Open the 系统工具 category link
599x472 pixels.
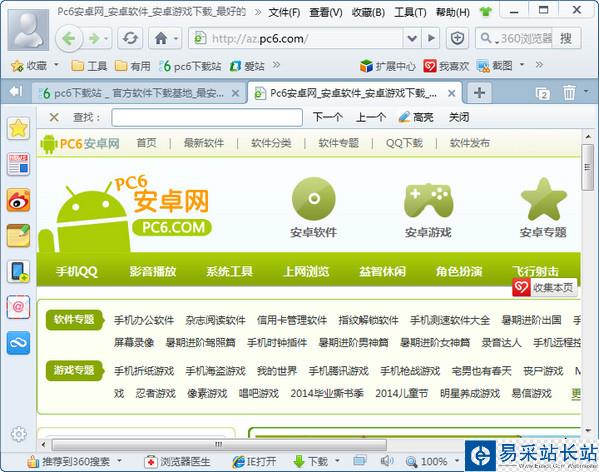click(x=229, y=272)
